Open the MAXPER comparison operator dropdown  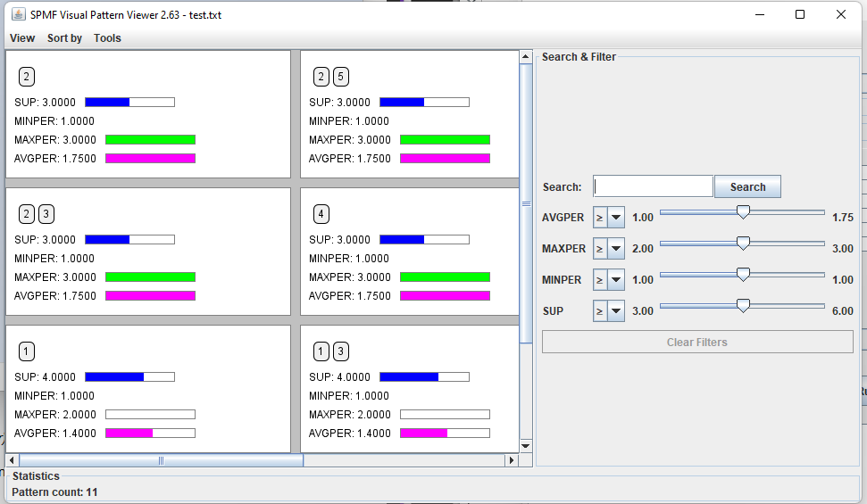click(615, 249)
